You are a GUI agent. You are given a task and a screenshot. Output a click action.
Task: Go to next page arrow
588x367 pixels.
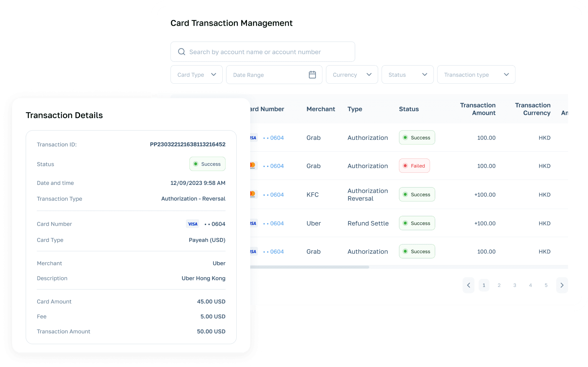[562, 285]
